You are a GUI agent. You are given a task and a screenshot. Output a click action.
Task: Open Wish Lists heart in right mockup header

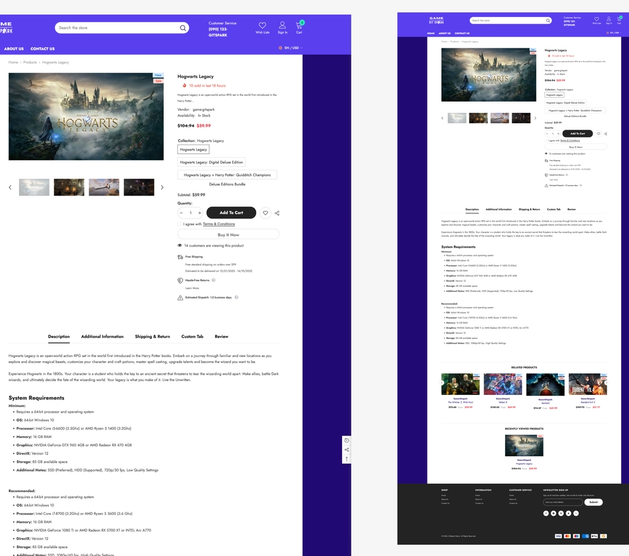pyautogui.click(x=597, y=19)
